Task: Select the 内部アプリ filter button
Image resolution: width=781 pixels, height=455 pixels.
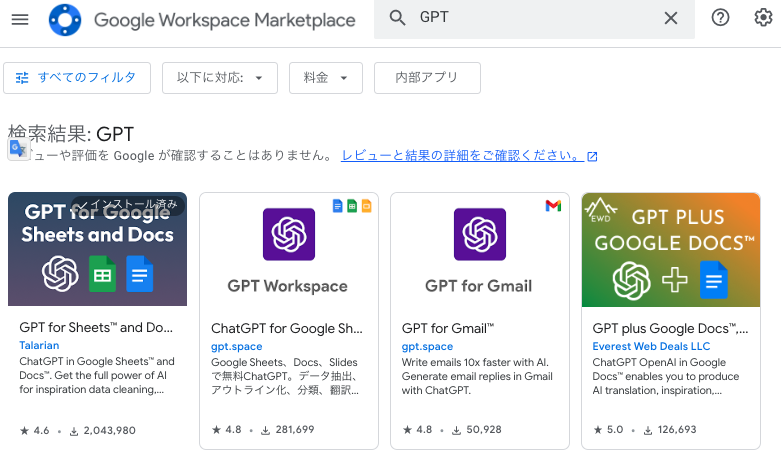Action: (x=427, y=78)
